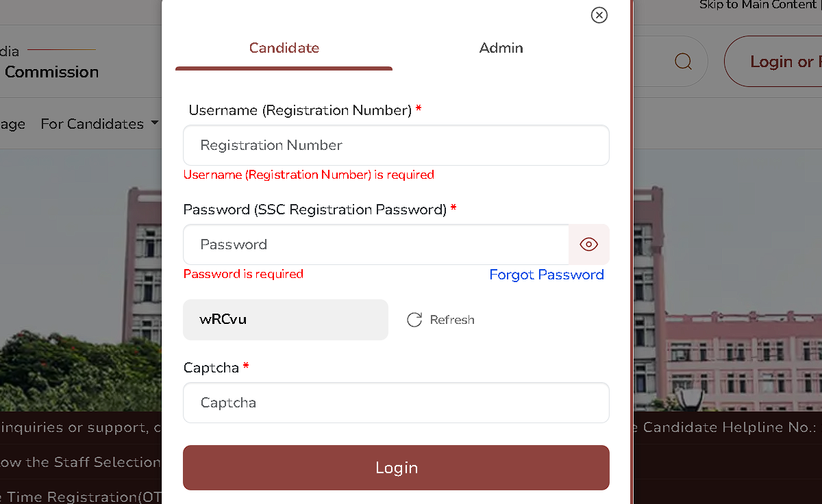Viewport: 822px width, 504px height.
Task: Expand the For Candidates dropdown menu
Action: click(92, 124)
